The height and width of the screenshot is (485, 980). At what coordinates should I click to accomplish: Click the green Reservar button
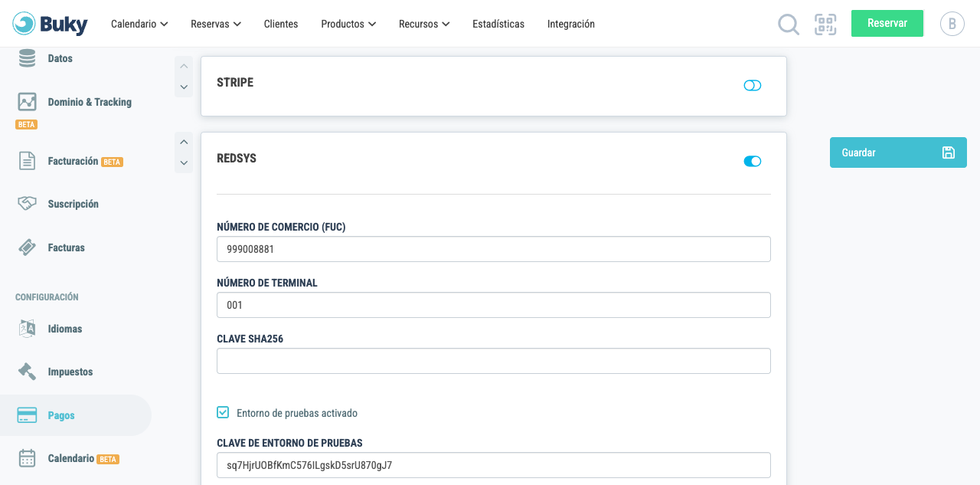click(887, 23)
